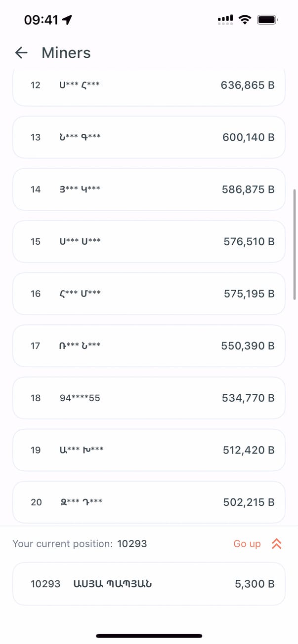Select the miner ranked 16

tap(149, 294)
